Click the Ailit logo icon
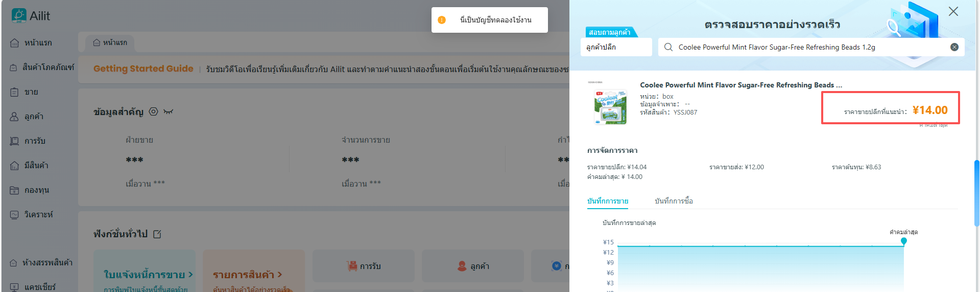 click(19, 15)
